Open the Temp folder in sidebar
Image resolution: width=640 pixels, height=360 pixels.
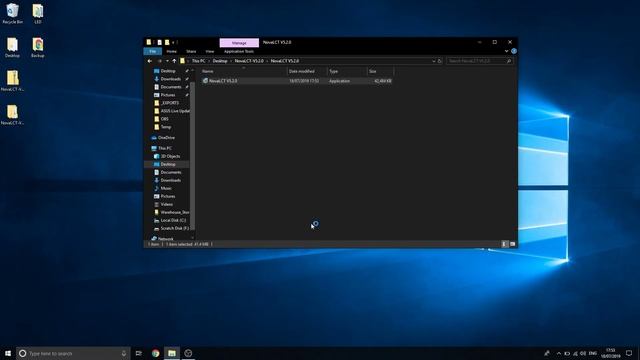[166, 127]
